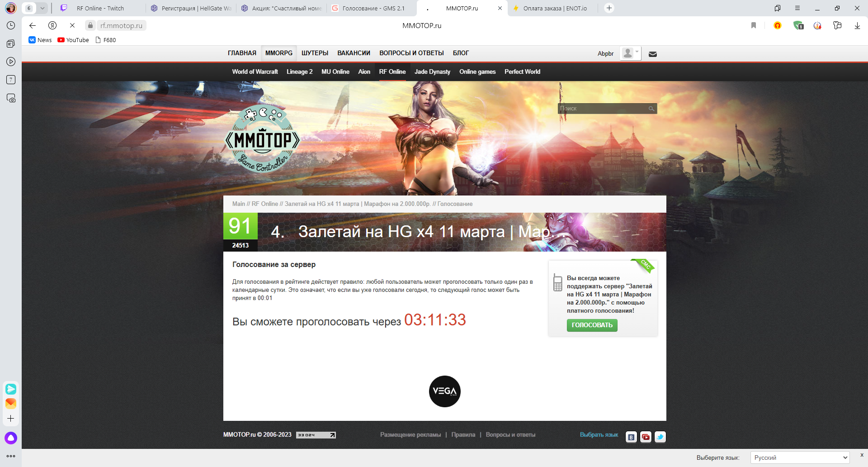Switch to the Оплата заказа ENOT.io tab
Screen dimensions: 868x467
(553, 8)
